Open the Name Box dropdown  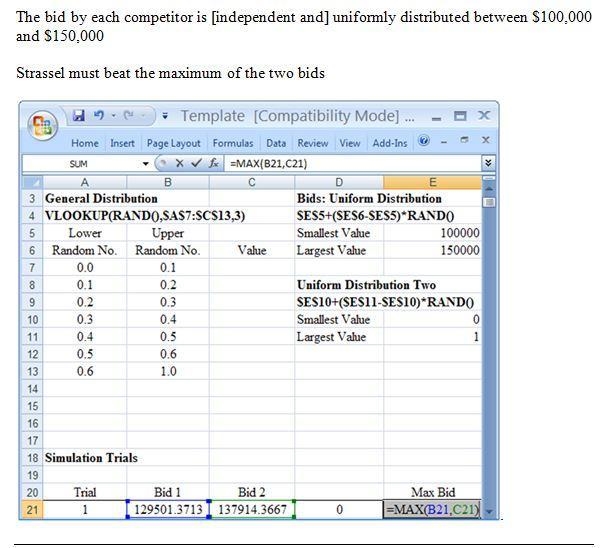(x=146, y=164)
